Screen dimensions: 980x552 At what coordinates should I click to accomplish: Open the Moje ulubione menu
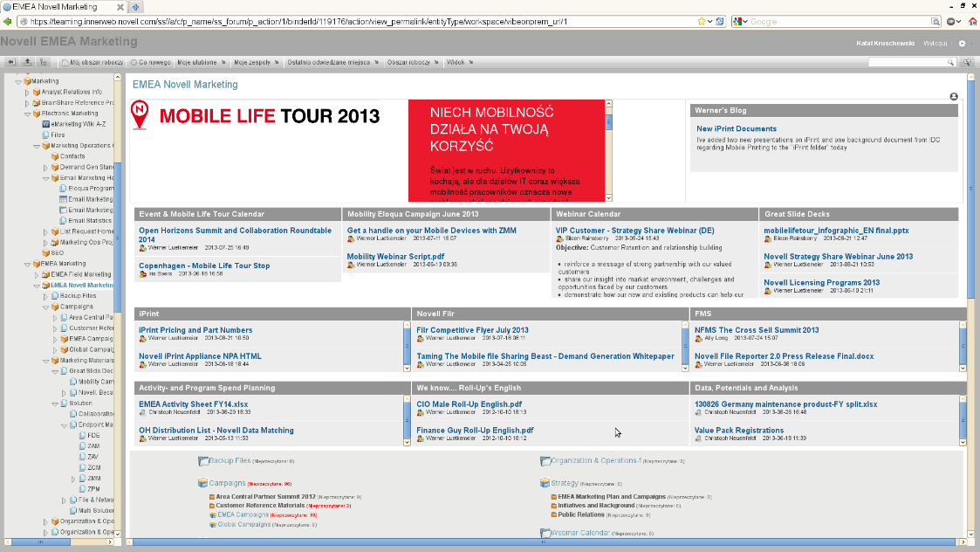coord(202,62)
